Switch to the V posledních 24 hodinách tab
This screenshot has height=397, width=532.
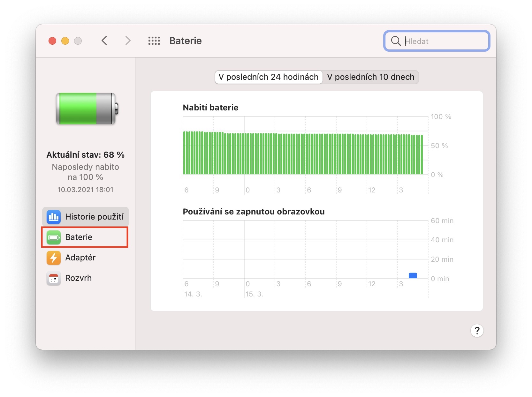coord(269,77)
